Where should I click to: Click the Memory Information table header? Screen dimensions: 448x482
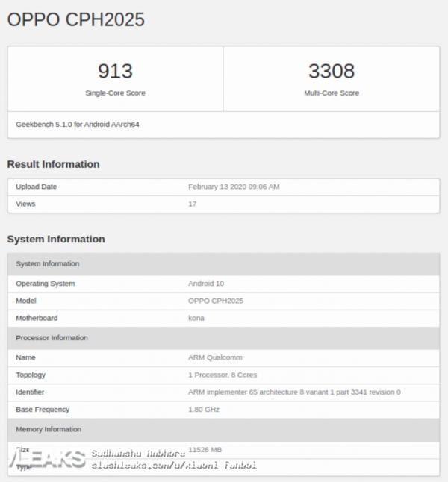223,430
